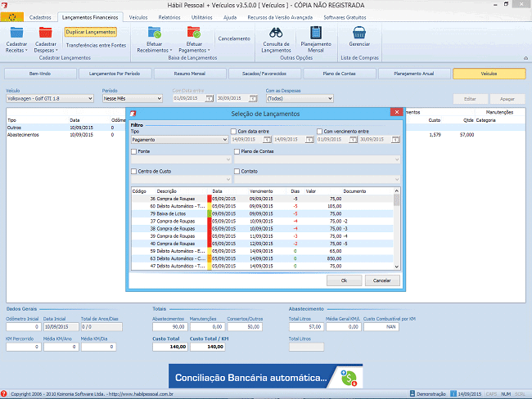The height and width of the screenshot is (399, 532).
Task: Select row 63 Débito Automático 850,00
Action: 262,258
